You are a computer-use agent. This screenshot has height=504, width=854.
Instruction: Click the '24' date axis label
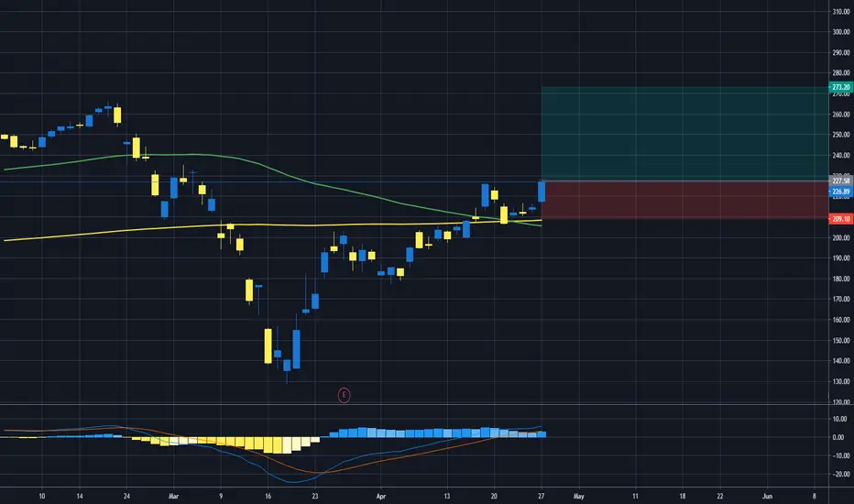pyautogui.click(x=126, y=497)
